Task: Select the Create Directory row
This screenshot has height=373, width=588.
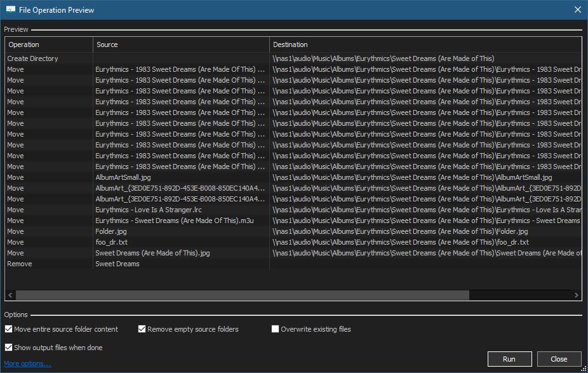Action: (x=32, y=58)
